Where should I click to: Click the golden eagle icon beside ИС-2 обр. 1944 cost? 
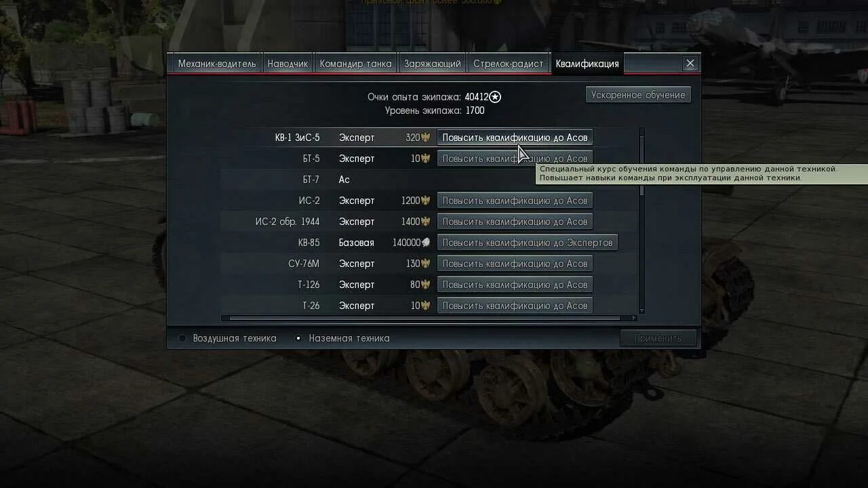pos(426,222)
